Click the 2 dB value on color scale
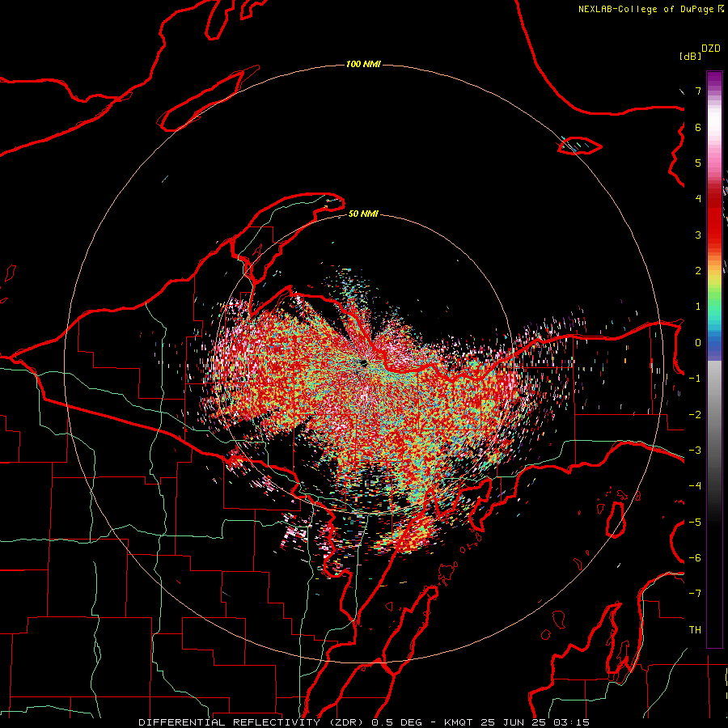 698,271
